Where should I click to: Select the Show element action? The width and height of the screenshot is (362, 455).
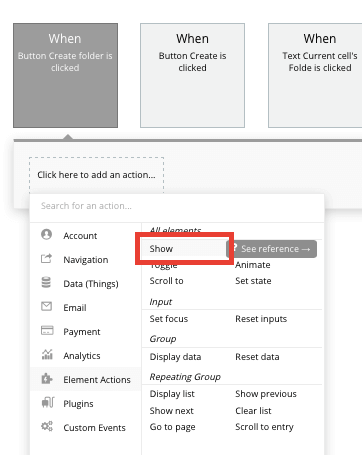tap(161, 249)
